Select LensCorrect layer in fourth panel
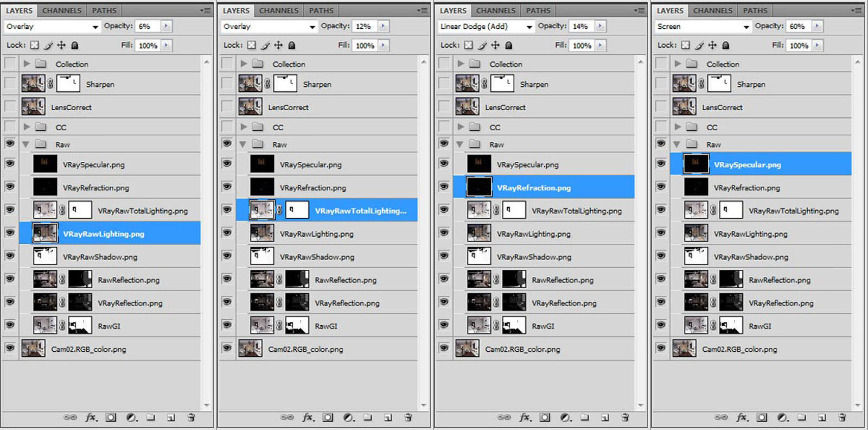868x430 pixels. pos(761,106)
